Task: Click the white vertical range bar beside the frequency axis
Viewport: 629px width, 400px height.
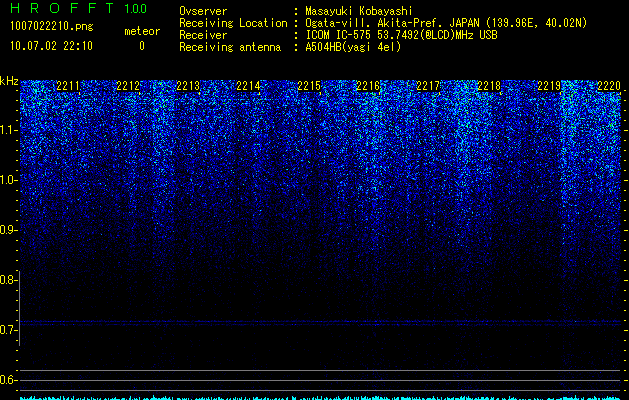Action: (19, 309)
